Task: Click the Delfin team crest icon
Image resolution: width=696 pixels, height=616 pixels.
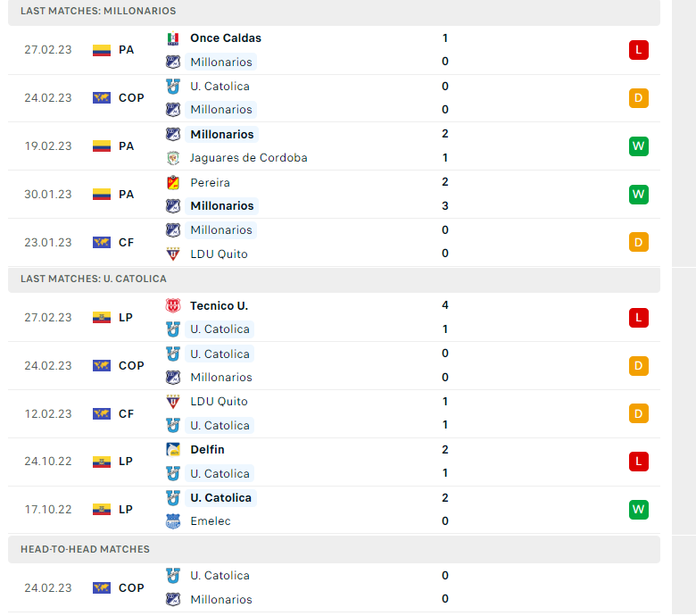Action: (x=173, y=449)
